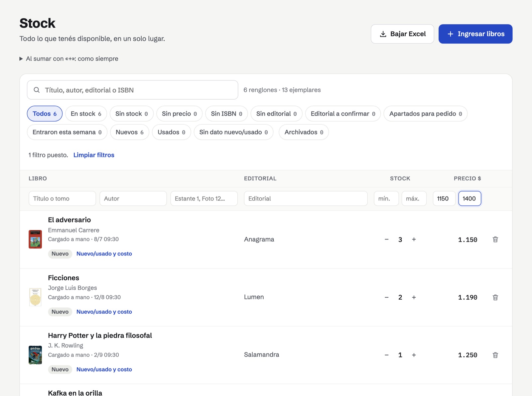
Task: Show Archivados filter chip
Action: (x=304, y=132)
